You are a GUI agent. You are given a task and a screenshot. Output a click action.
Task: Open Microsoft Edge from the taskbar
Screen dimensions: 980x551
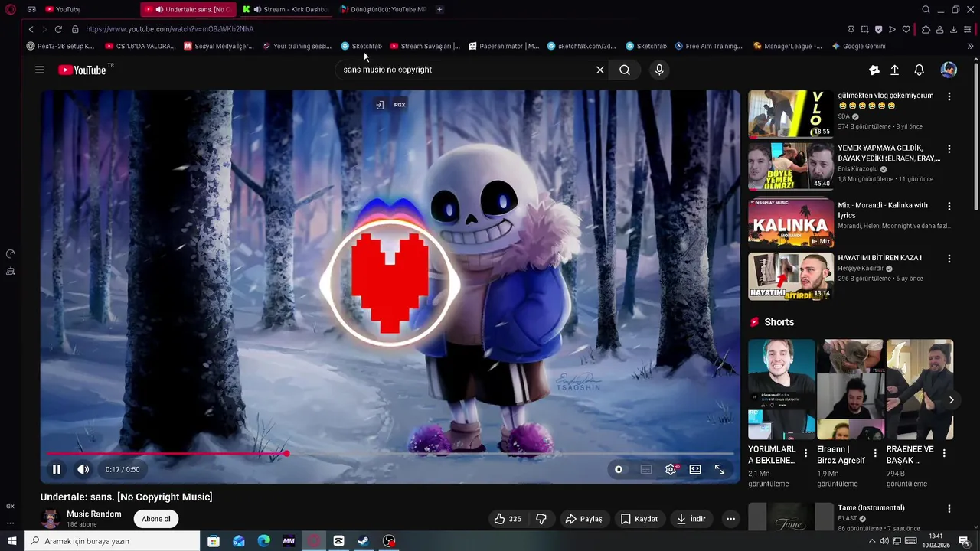pos(264,541)
